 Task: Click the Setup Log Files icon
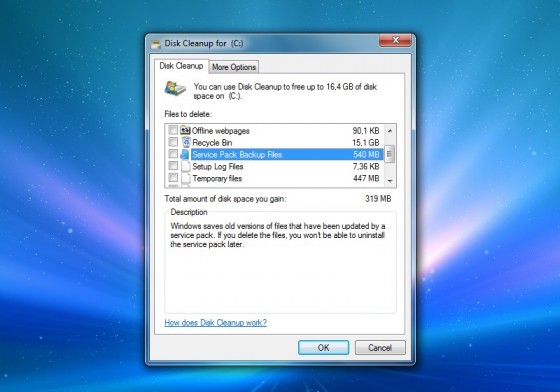pyautogui.click(x=185, y=166)
